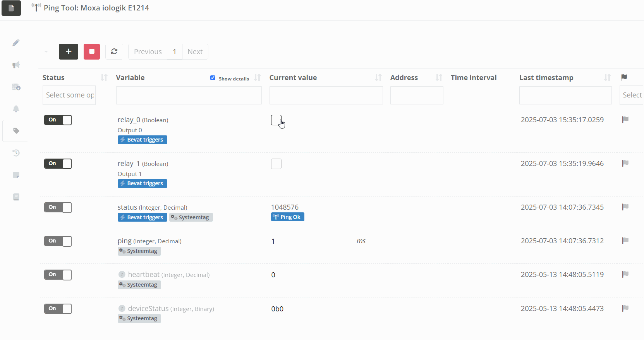Open the history clock sidebar icon
The width and height of the screenshot is (644, 340).
point(16,153)
